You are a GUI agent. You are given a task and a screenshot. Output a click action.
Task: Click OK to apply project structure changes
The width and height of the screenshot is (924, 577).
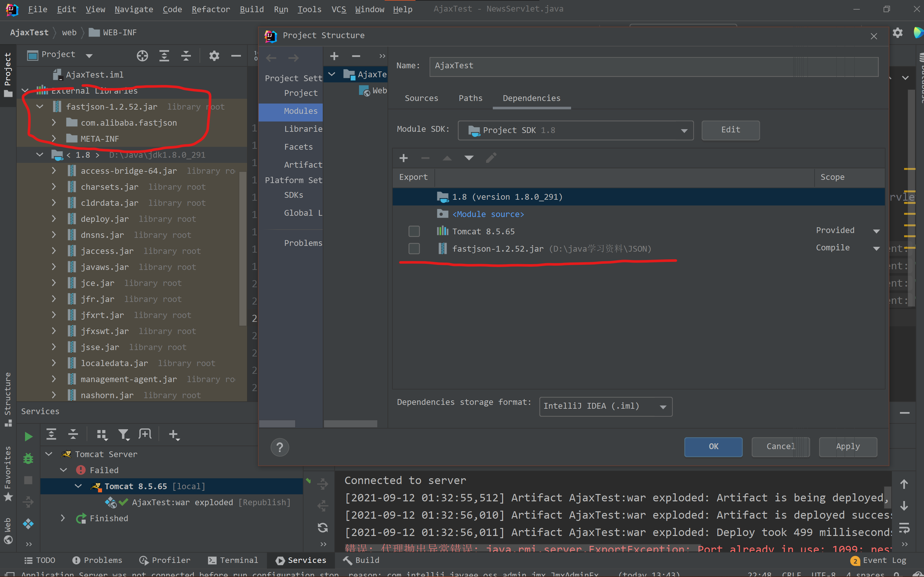click(713, 445)
